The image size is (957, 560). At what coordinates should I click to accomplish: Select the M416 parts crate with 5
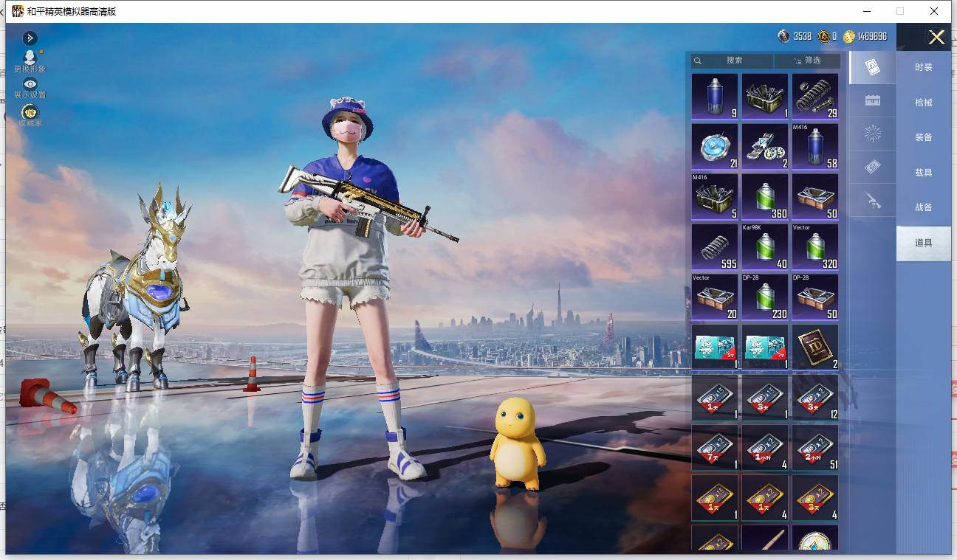click(x=715, y=196)
